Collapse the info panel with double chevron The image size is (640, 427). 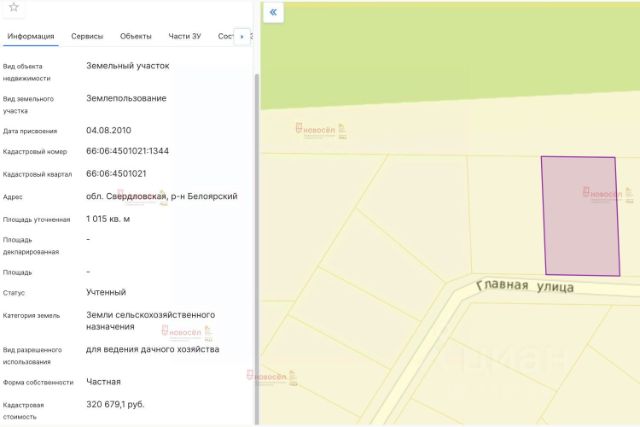coord(273,12)
